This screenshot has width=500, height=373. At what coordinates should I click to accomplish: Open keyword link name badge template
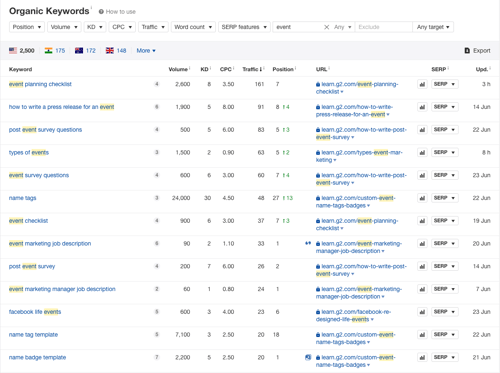(x=37, y=357)
